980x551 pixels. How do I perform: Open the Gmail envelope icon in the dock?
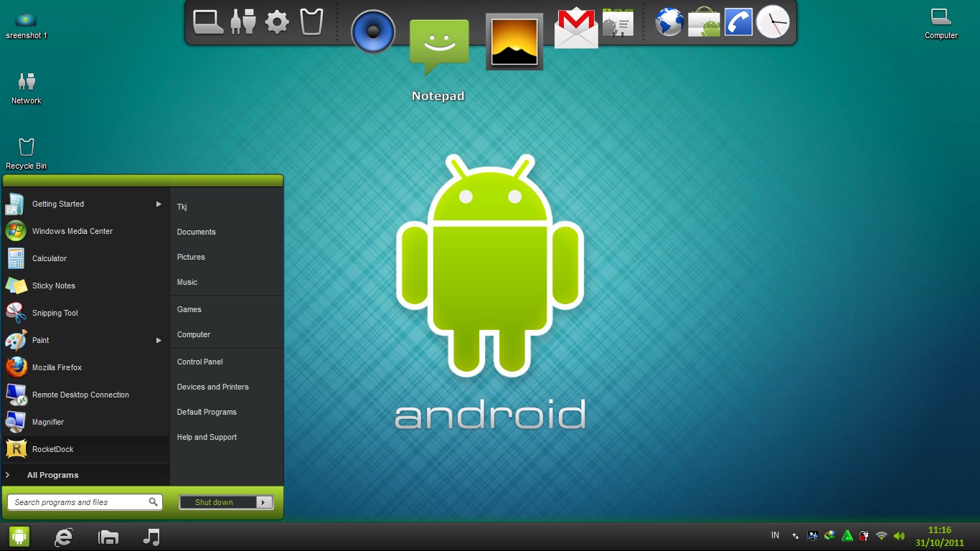[x=576, y=28]
